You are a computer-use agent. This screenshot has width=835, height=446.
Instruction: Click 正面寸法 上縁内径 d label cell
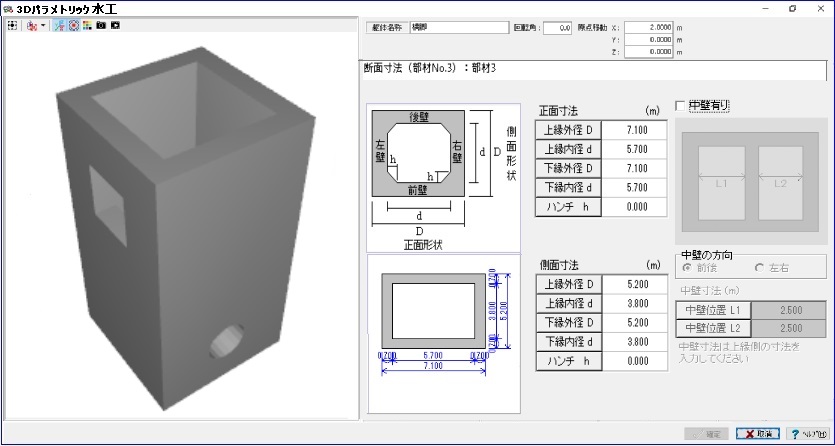click(568, 149)
